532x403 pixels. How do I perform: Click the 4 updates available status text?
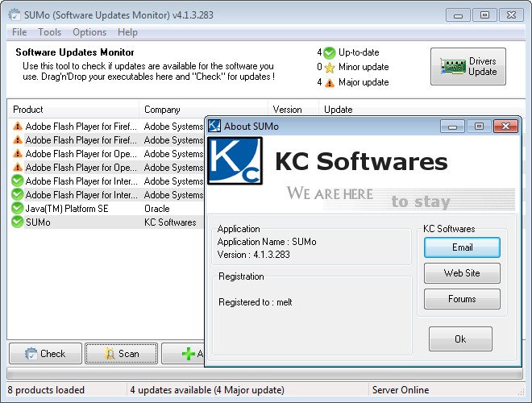click(x=207, y=390)
